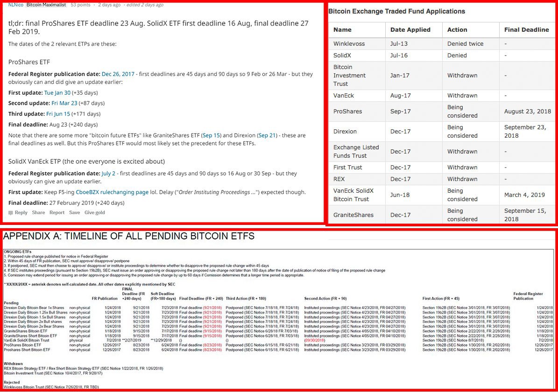Screen dimensions: 558x392
Task: Select the 'Winklevoss Bitcoin Trust' rejected line
Action: 51,387
